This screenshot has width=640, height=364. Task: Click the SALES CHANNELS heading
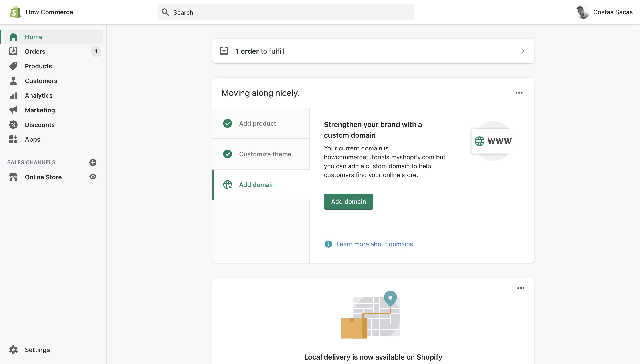(x=31, y=162)
